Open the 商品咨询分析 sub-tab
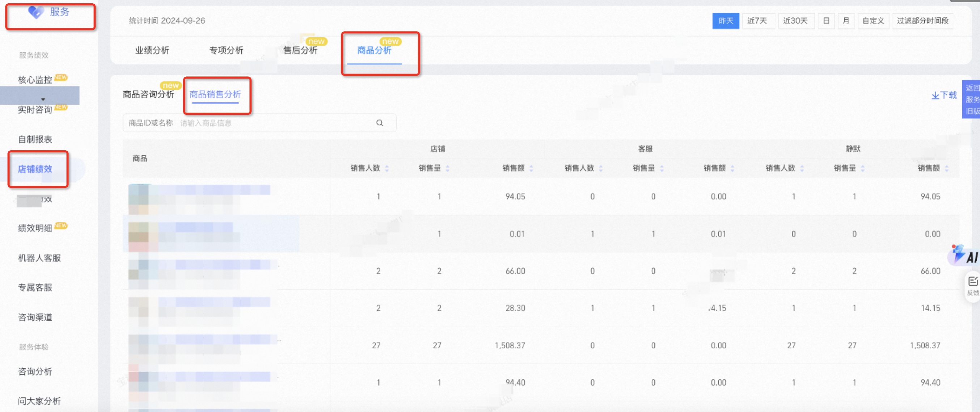980x412 pixels. coord(148,94)
